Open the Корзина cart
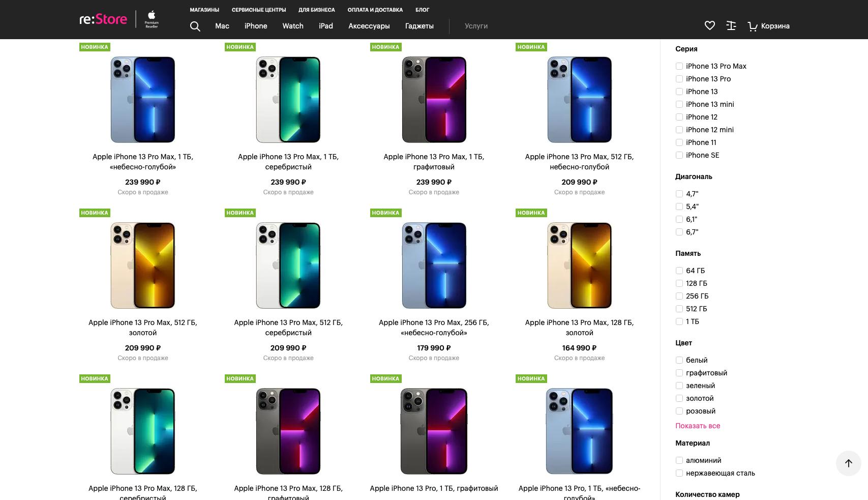The height and width of the screenshot is (500, 868). [768, 26]
